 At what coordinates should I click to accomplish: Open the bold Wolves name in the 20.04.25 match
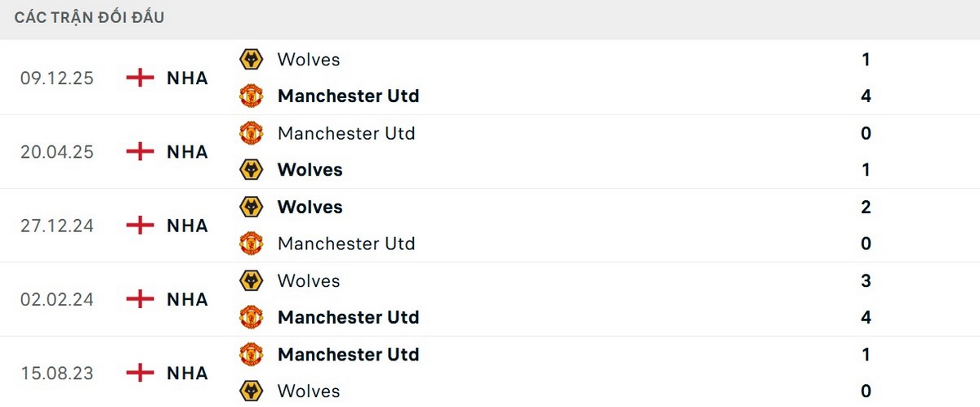click(x=310, y=170)
